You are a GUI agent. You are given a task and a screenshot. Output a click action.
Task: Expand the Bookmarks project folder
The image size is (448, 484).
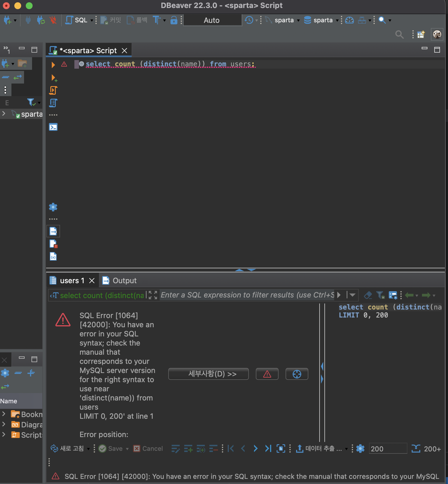point(4,414)
